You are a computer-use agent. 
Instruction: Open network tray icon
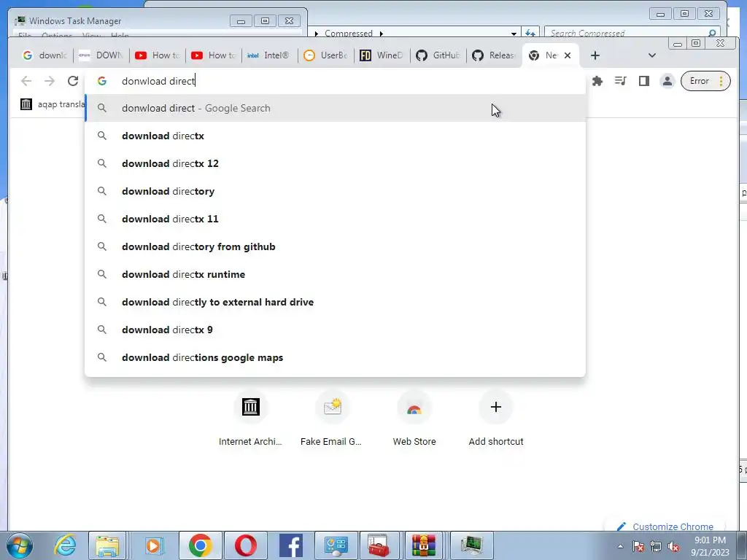tap(656, 546)
